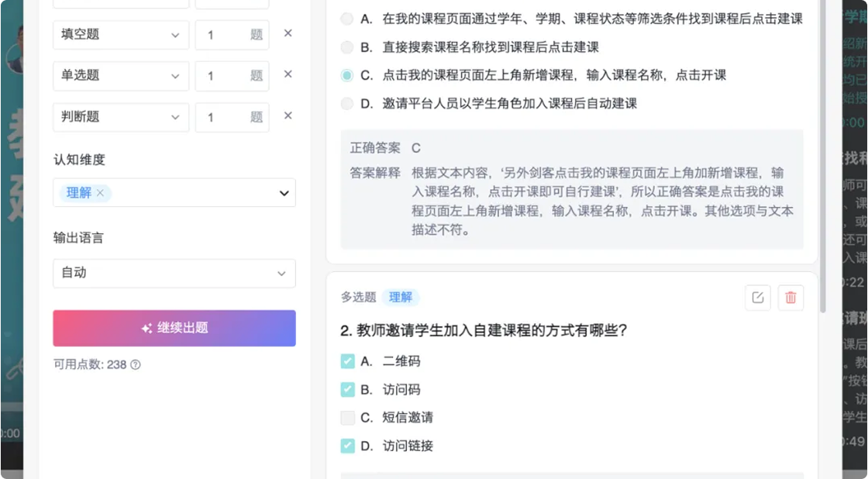The image size is (868, 479).
Task: Click the 答案解释 label
Action: coord(375,173)
